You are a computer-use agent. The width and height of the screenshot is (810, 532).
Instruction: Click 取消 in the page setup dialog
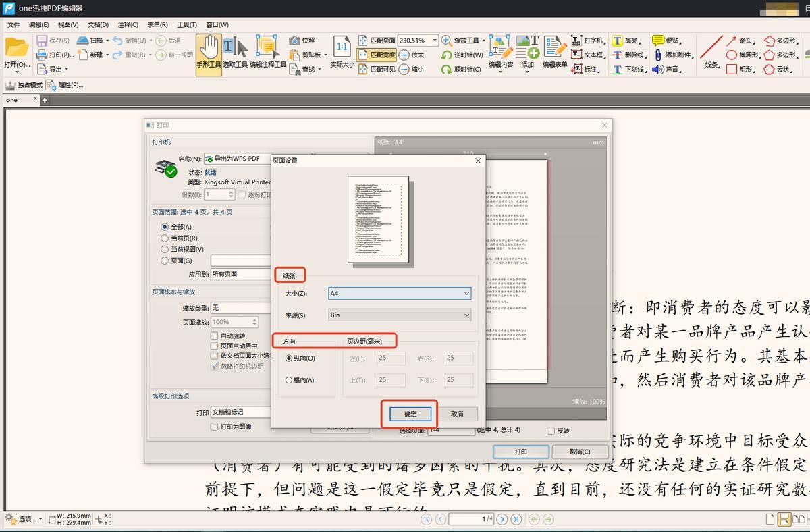[x=457, y=414]
